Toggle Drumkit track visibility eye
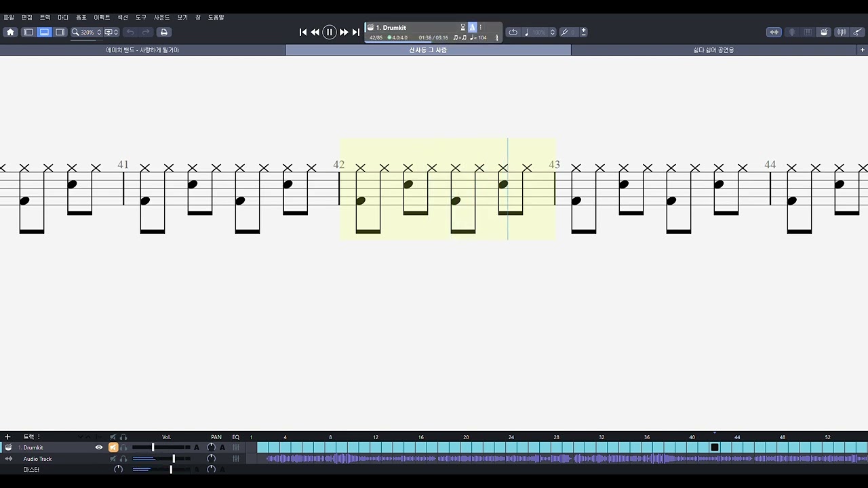Image resolution: width=868 pixels, height=488 pixels. pyautogui.click(x=99, y=447)
